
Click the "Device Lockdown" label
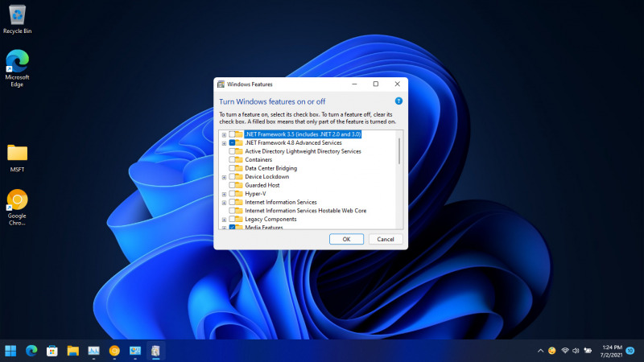click(267, 176)
